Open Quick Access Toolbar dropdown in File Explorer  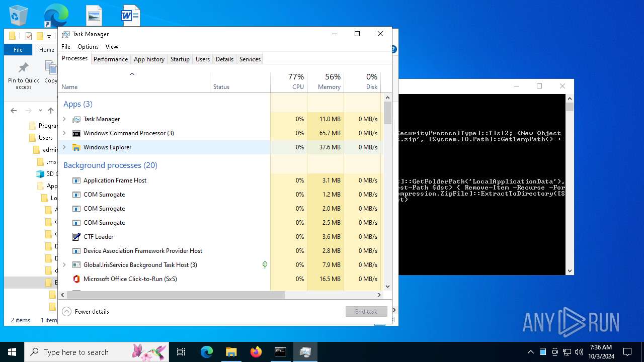(49, 36)
